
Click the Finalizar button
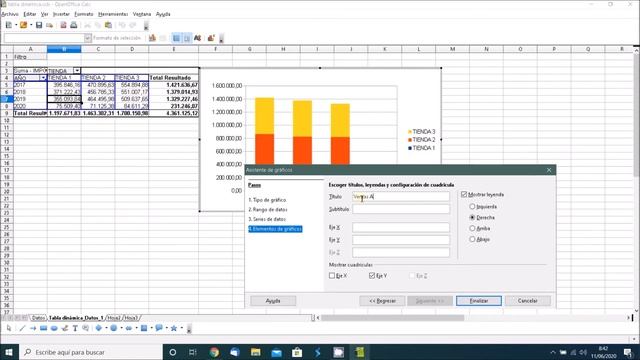coord(479,301)
